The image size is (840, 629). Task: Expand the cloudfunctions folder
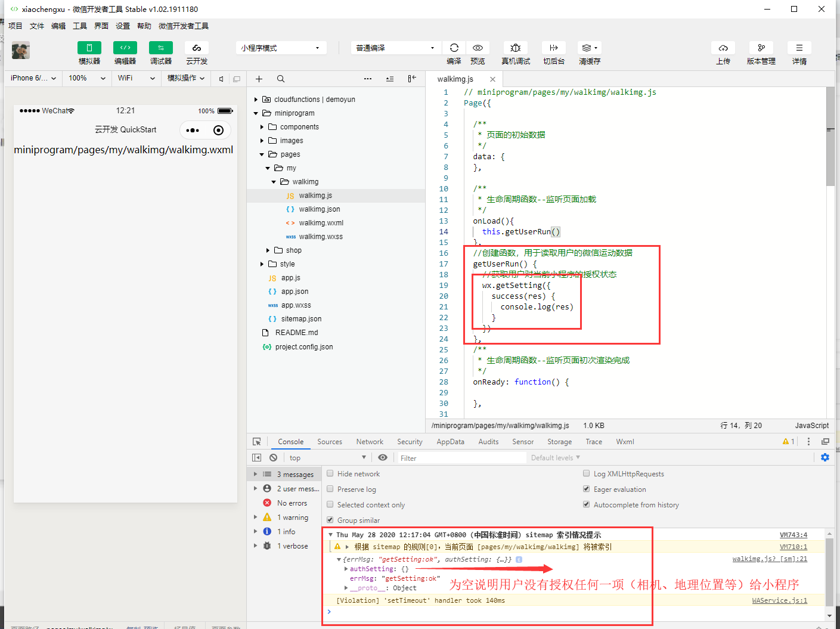click(x=256, y=100)
